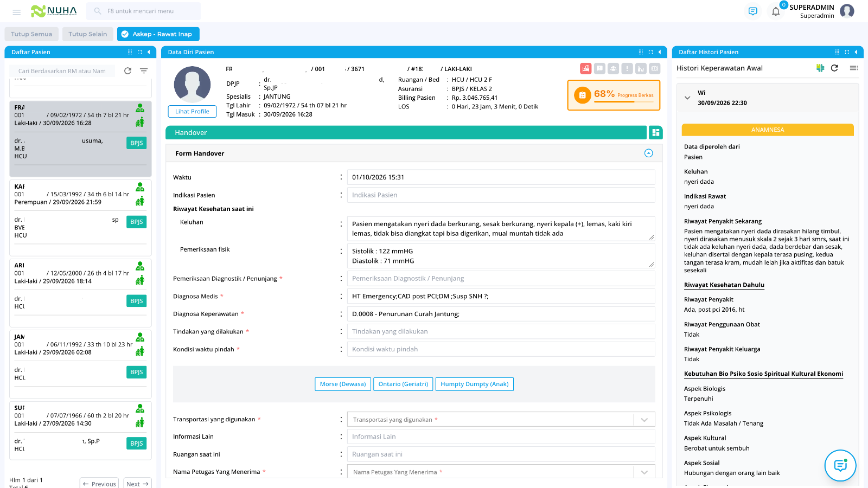Click the Waktu field 01/10/2026 15:31

point(501,177)
